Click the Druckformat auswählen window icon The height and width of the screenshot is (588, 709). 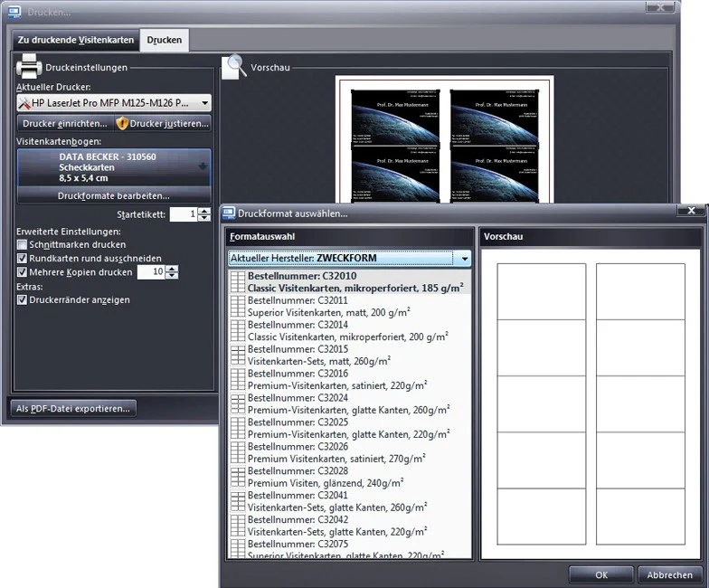coord(230,213)
